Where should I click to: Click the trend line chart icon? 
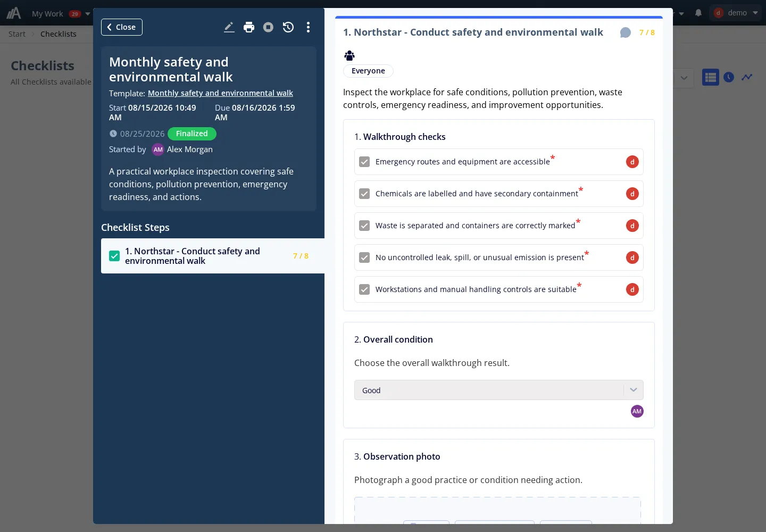tap(747, 77)
